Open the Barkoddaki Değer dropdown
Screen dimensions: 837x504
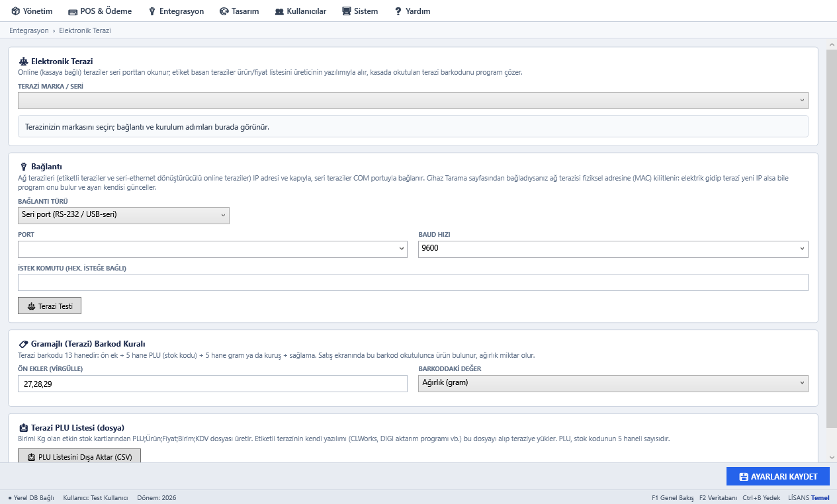tap(613, 383)
